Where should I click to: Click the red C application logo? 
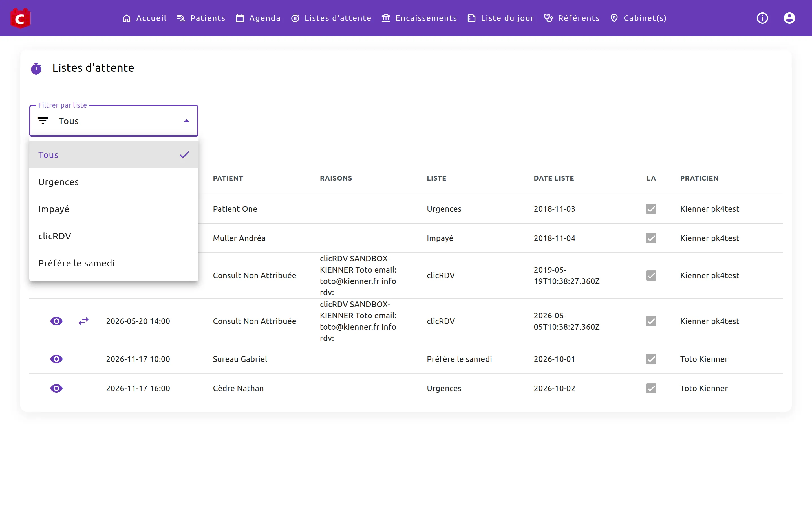pyautogui.click(x=21, y=18)
